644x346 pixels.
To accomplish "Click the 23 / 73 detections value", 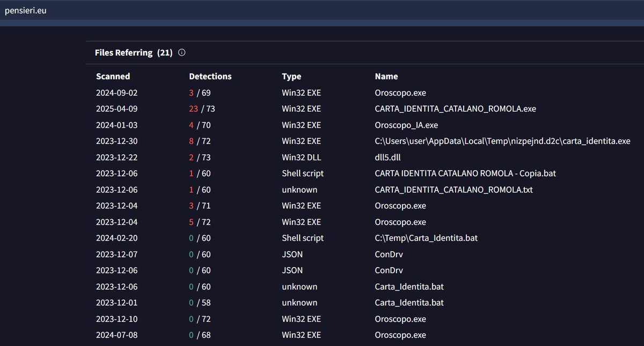I will point(202,109).
